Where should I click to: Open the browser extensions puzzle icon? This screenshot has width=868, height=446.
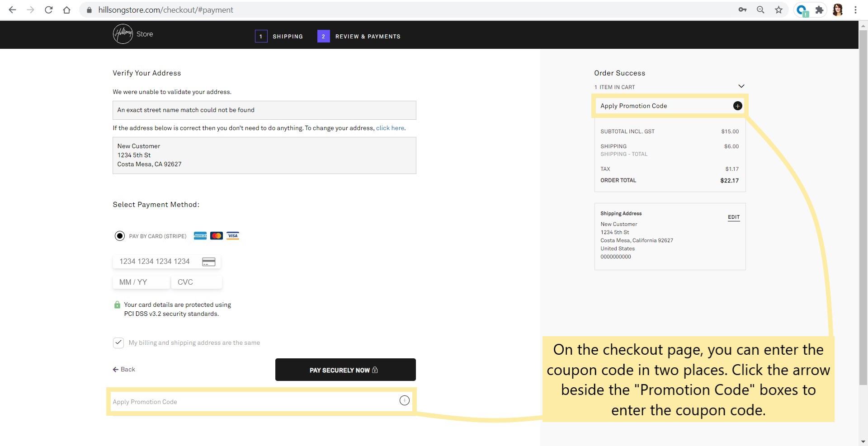(x=820, y=9)
